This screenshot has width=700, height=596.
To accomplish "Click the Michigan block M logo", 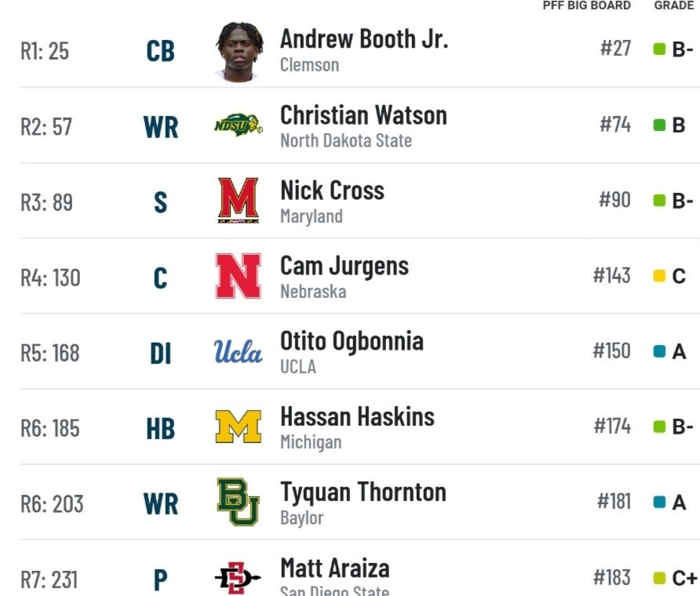I will point(239,427).
